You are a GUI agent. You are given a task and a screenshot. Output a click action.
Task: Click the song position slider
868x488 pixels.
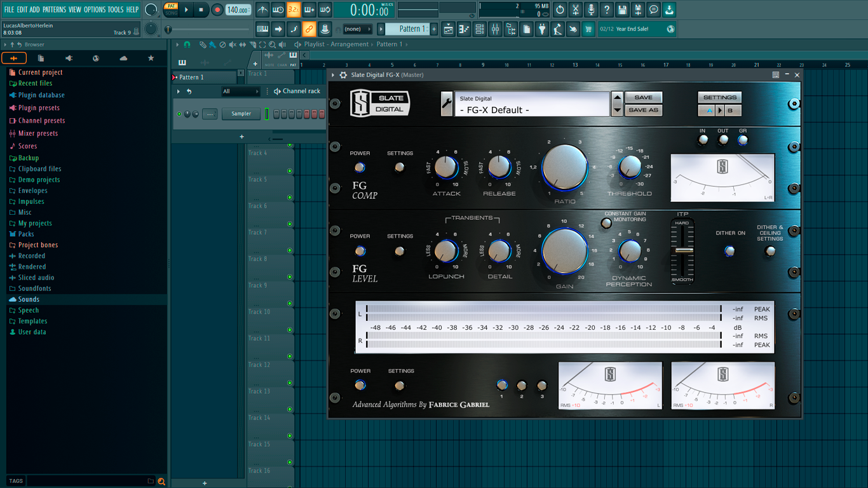tap(207, 29)
